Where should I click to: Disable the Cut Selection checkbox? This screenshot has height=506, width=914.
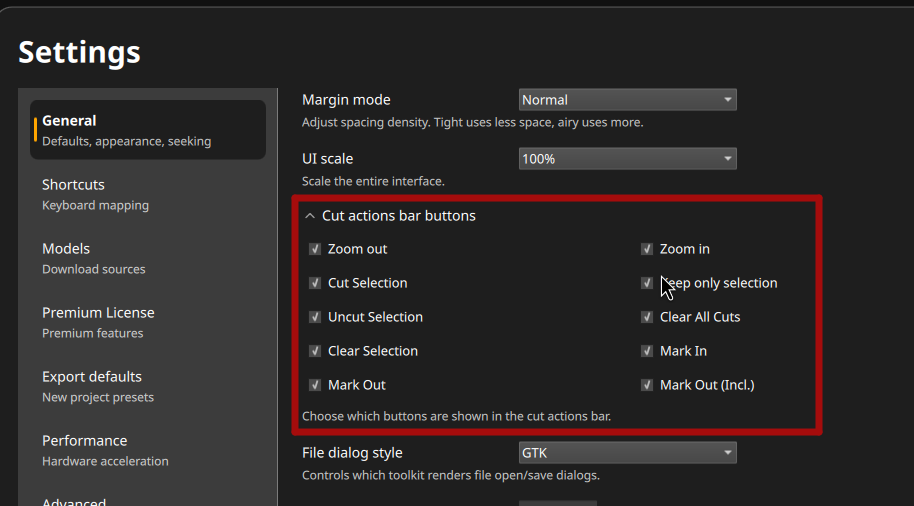pos(315,283)
